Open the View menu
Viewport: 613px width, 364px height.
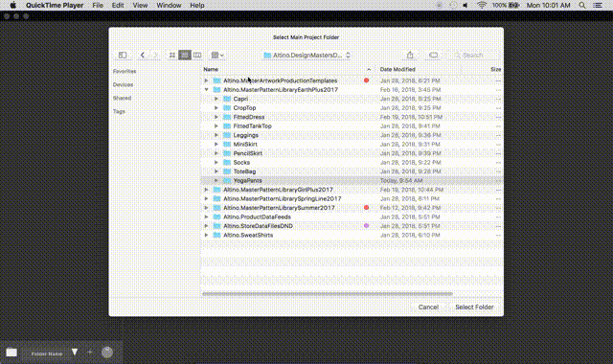pyautogui.click(x=140, y=5)
